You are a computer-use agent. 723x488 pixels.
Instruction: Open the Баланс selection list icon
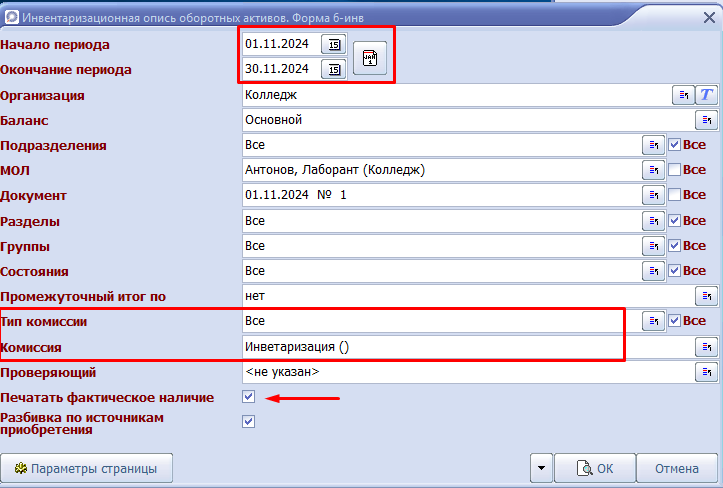click(x=706, y=120)
